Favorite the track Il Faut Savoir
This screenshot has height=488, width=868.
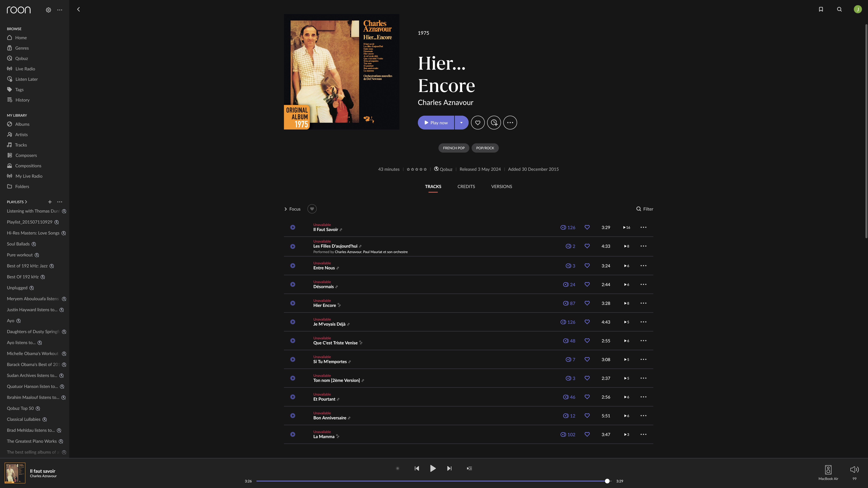587,227
